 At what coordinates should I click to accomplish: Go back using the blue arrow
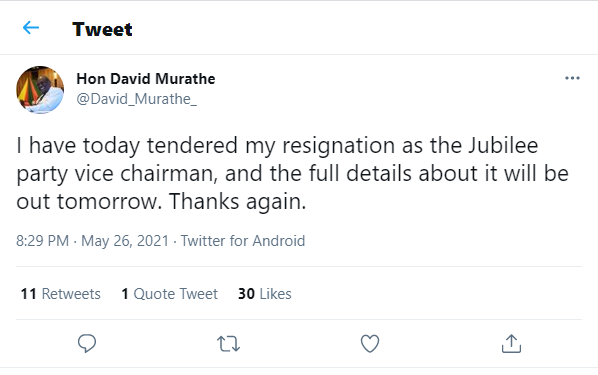click(x=31, y=27)
